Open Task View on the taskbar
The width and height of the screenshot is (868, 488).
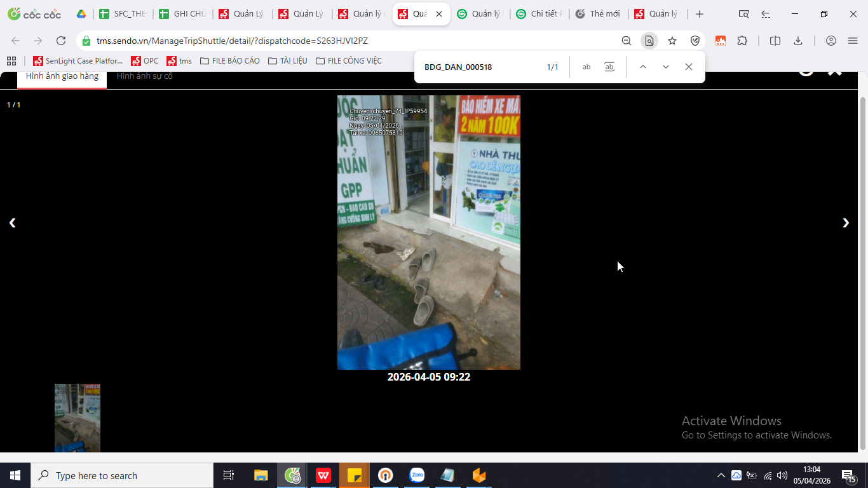(x=229, y=475)
